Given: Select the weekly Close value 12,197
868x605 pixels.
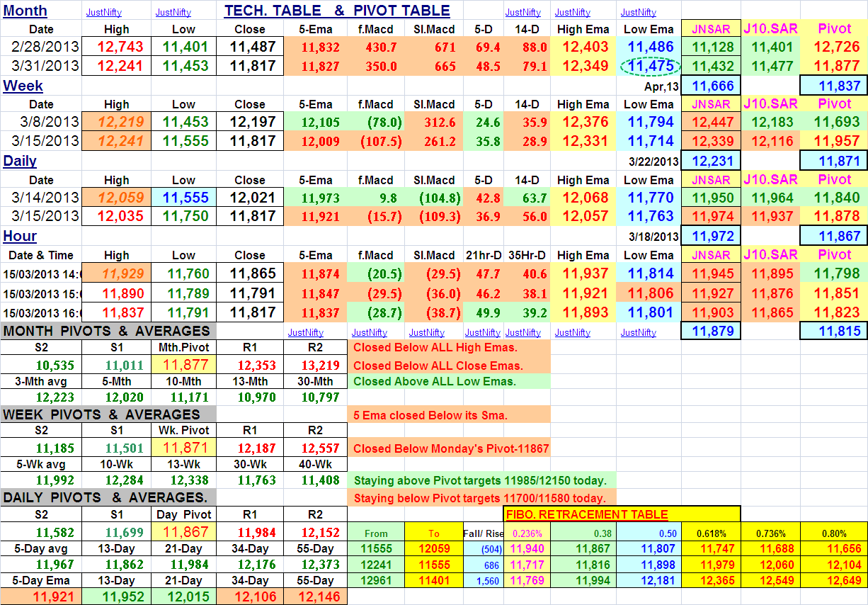Looking at the screenshot, I should (x=250, y=122).
